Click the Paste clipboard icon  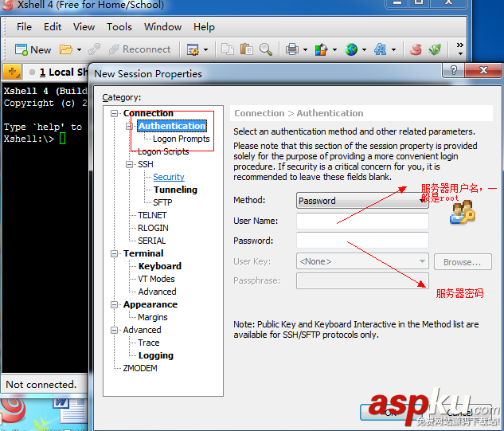tap(247, 49)
